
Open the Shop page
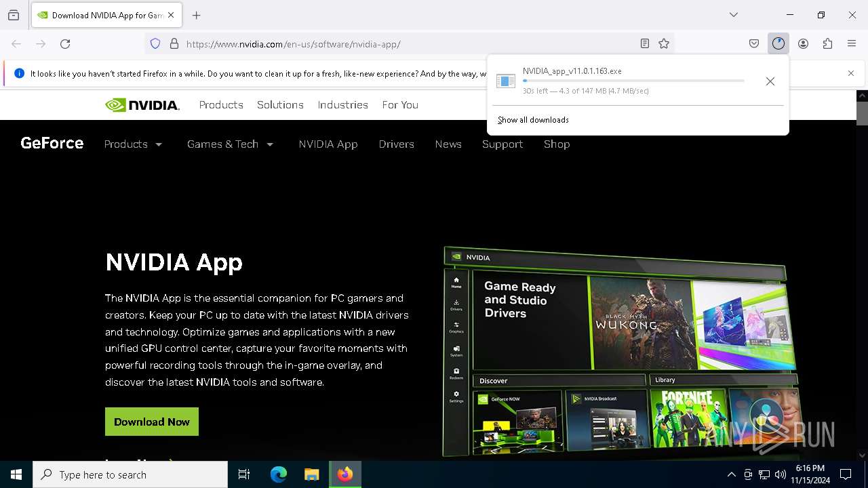(x=557, y=144)
